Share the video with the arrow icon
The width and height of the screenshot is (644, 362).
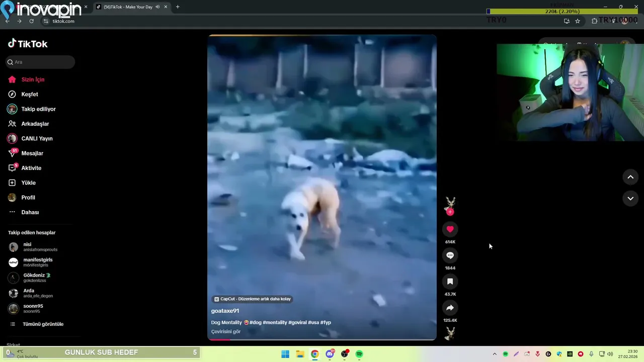click(x=450, y=308)
